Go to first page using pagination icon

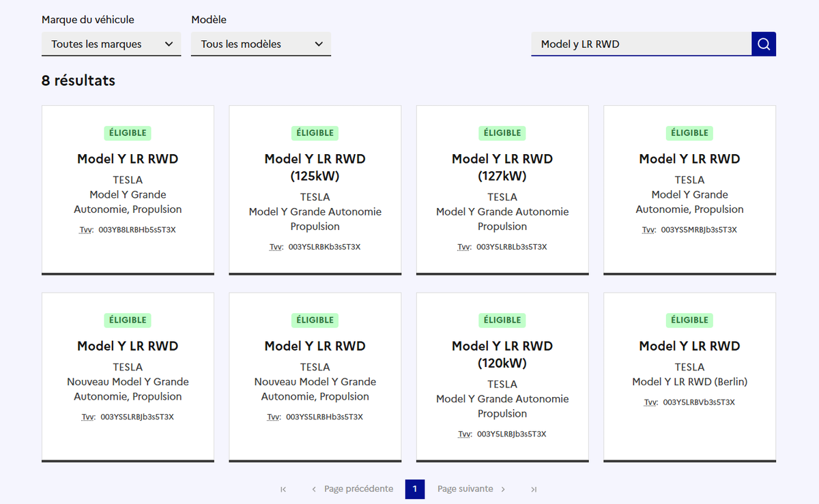(x=283, y=489)
